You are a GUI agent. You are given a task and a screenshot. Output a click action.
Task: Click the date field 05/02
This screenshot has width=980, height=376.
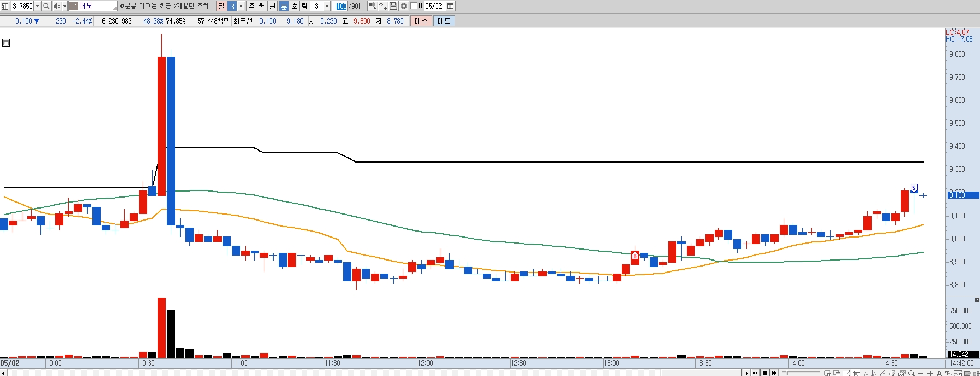pos(434,6)
